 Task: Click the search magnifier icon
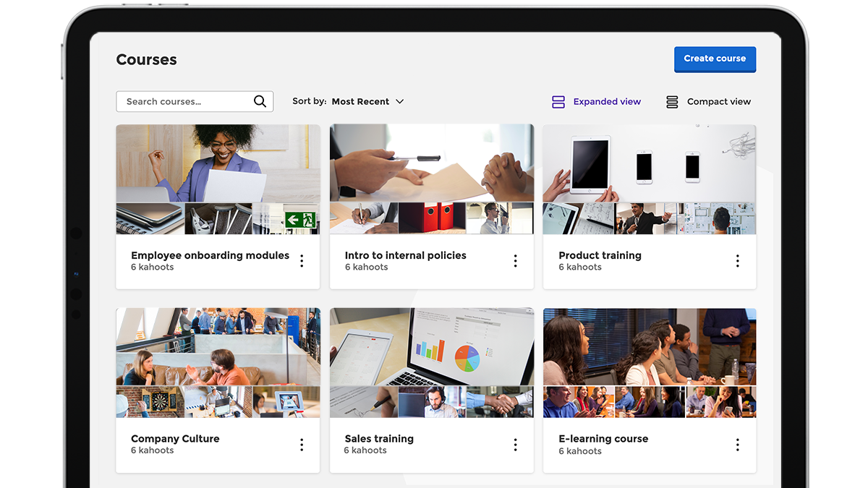coord(260,101)
